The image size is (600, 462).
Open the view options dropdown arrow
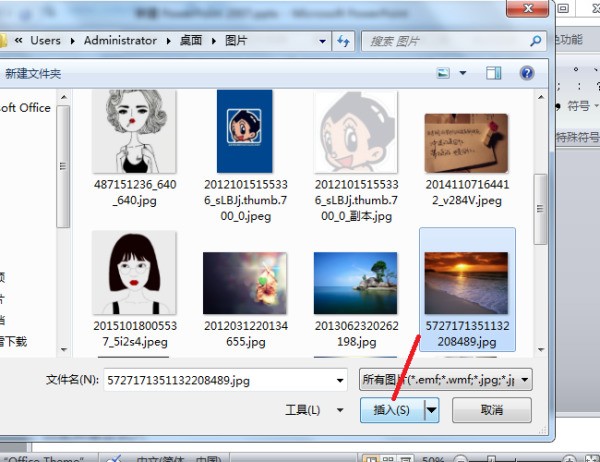tap(463, 73)
